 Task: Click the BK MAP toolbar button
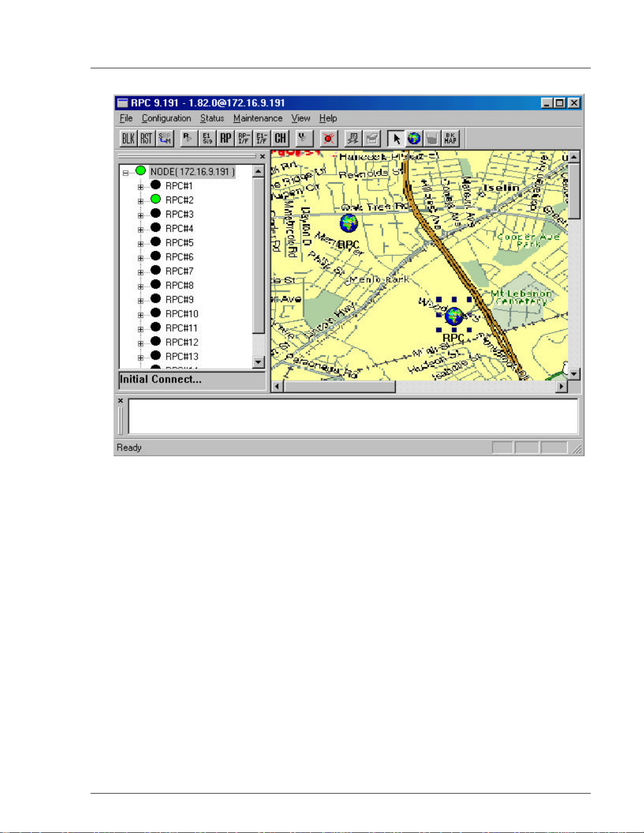point(451,138)
